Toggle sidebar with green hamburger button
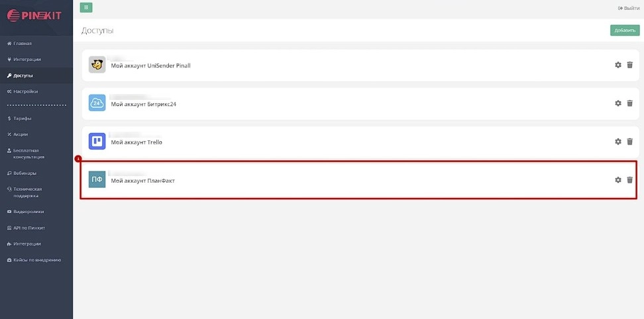This screenshot has height=319, width=644. tap(86, 8)
